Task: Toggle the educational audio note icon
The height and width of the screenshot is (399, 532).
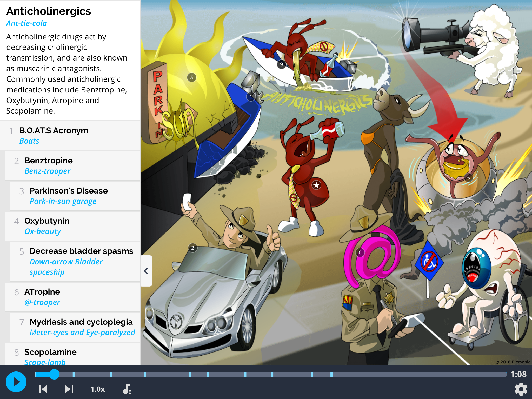Action: click(x=127, y=389)
